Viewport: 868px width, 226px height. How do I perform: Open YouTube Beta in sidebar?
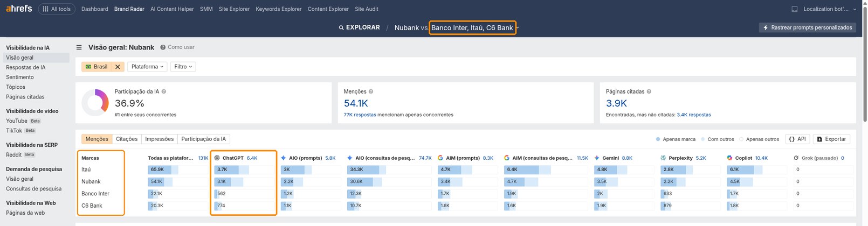pyautogui.click(x=23, y=121)
